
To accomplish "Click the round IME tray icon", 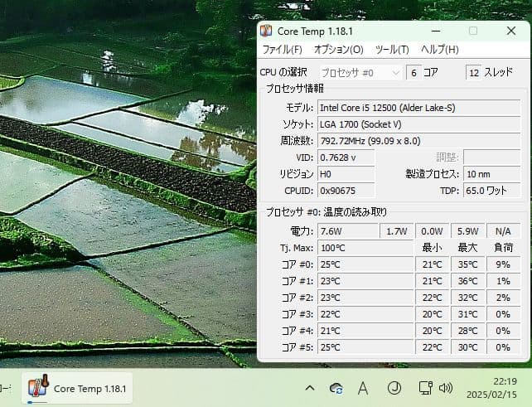I will tap(394, 388).
